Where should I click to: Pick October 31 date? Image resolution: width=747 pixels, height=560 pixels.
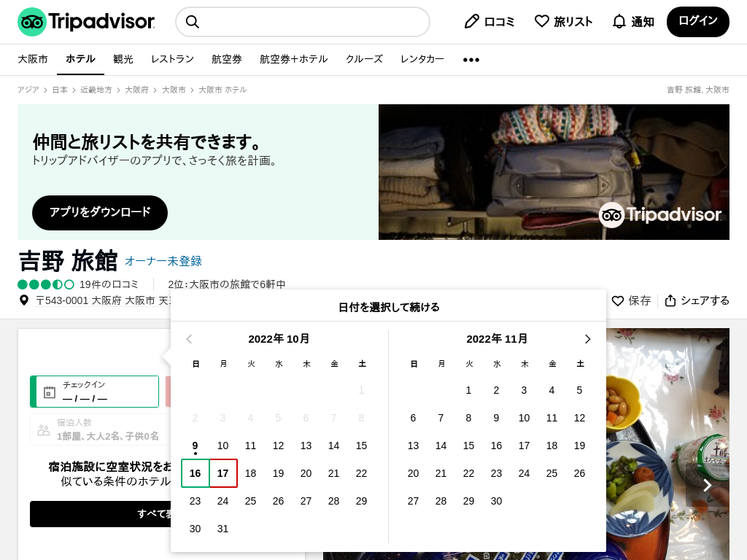pos(223,529)
